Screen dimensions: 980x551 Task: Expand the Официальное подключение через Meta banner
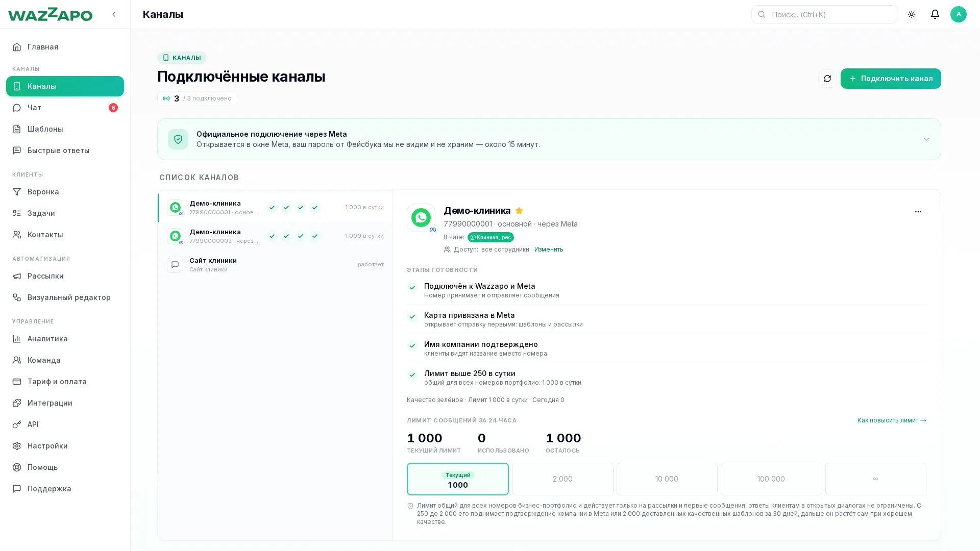tap(549, 139)
